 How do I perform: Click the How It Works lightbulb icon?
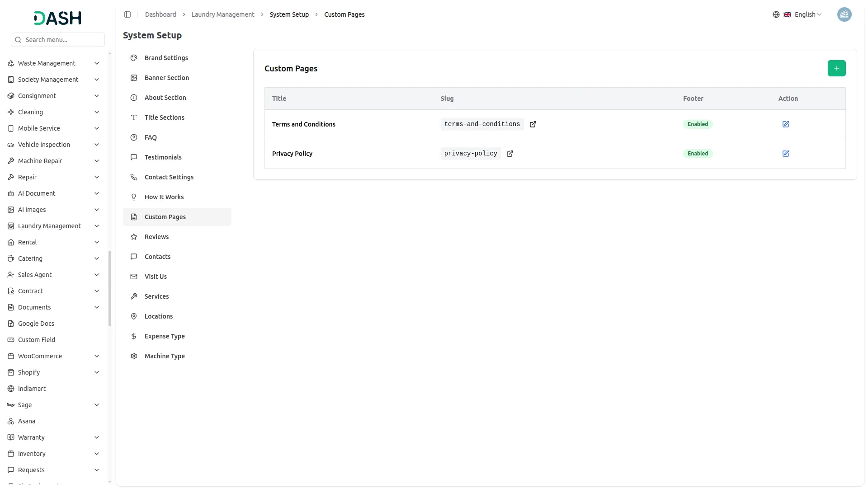(133, 197)
